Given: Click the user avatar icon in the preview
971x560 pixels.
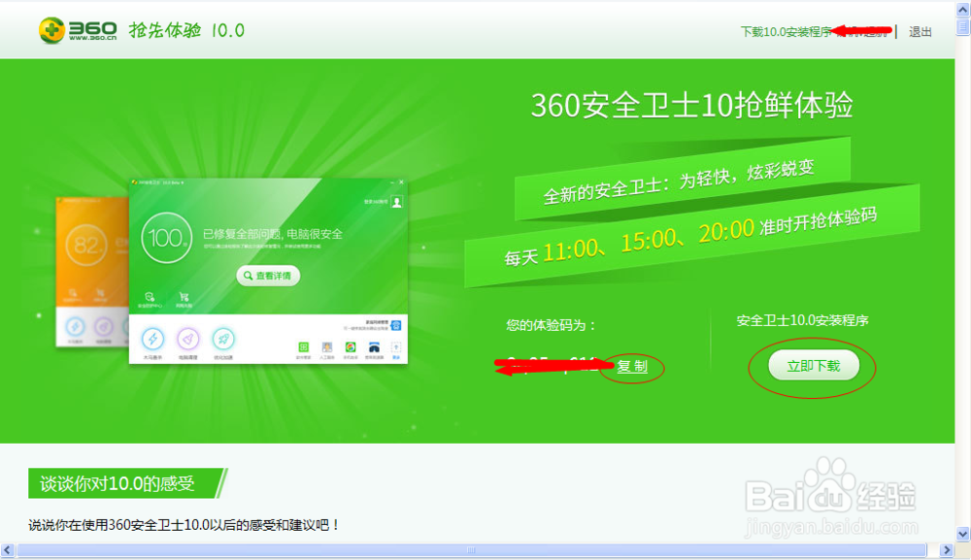Looking at the screenshot, I should [397, 202].
